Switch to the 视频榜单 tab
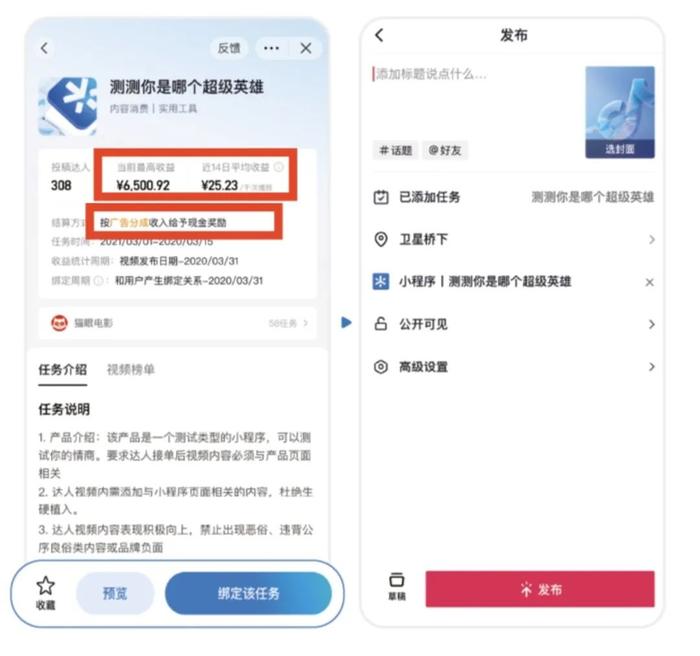 pyautogui.click(x=131, y=369)
